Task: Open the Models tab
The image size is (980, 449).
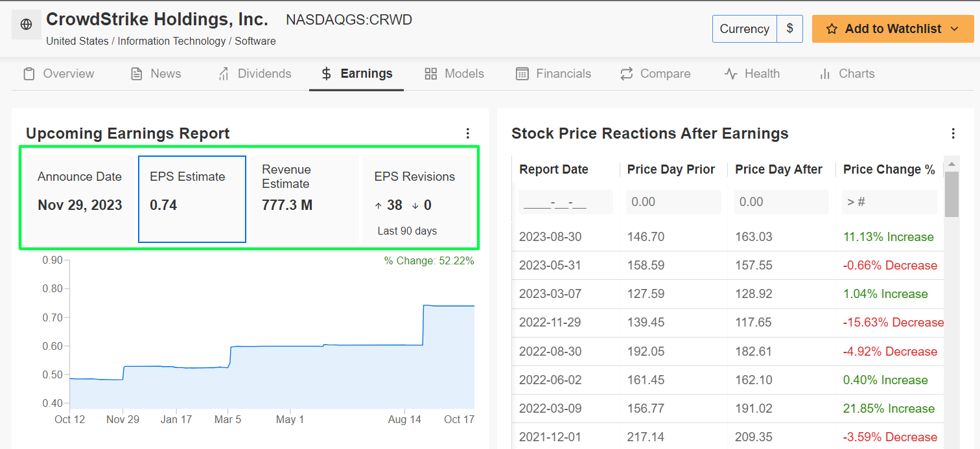Action: coord(454,74)
